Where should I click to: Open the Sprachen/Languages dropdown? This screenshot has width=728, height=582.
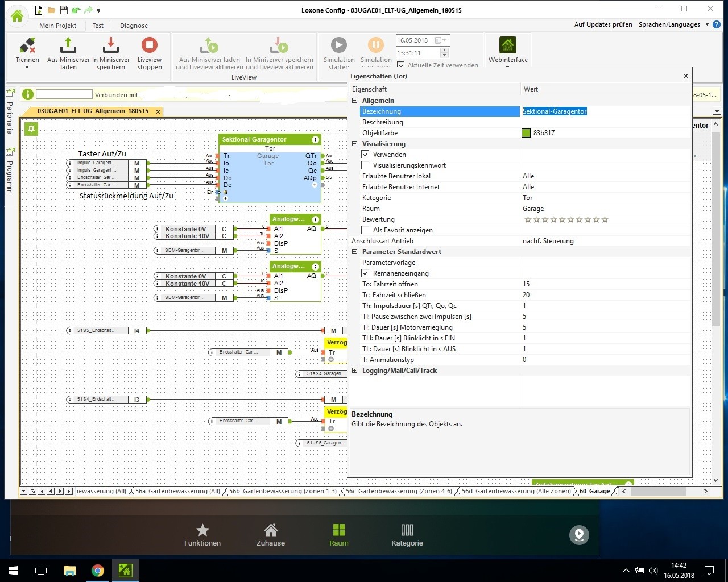[x=673, y=25]
